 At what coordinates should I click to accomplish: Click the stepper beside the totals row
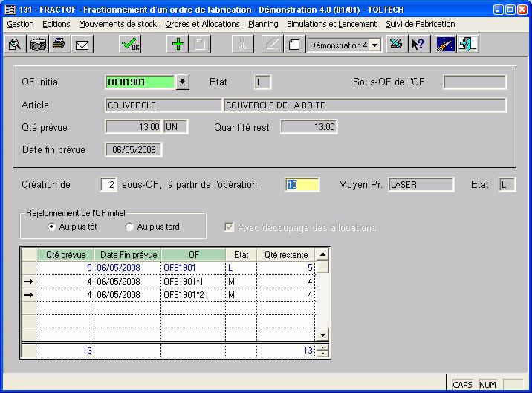(322, 350)
